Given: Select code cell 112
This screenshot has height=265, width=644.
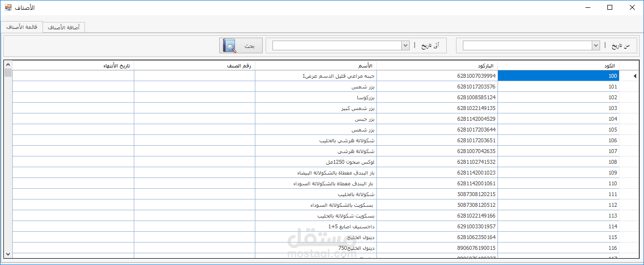Looking at the screenshot, I should click(559, 205).
